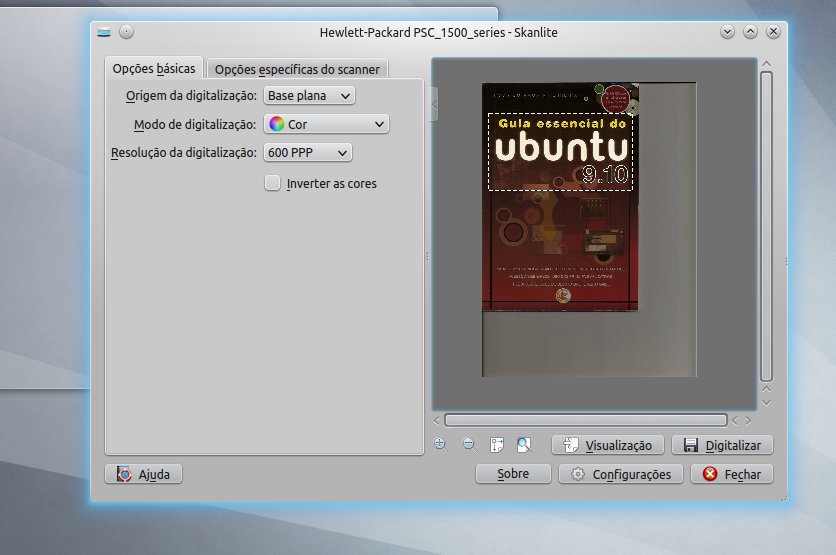
Task: Click the round pin button in title bar
Action: 126,32
